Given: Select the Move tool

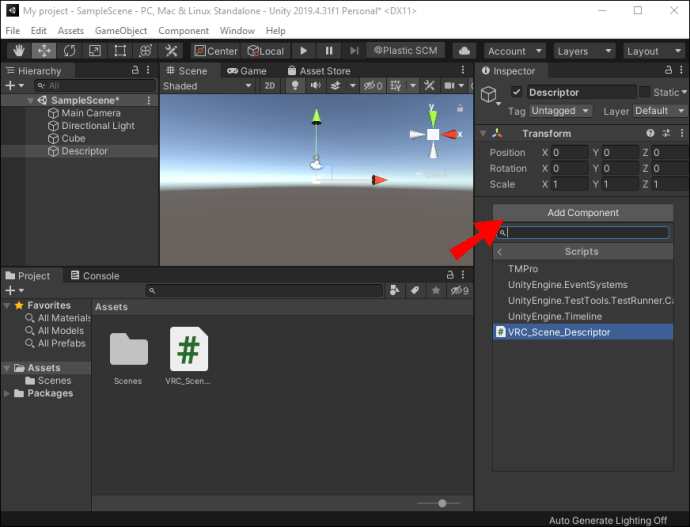Looking at the screenshot, I should tap(44, 51).
